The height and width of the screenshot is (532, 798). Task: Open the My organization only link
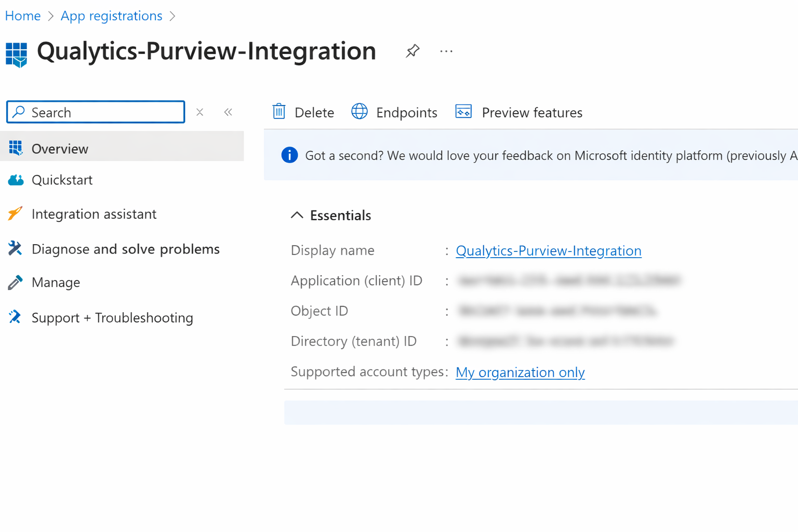pyautogui.click(x=520, y=372)
